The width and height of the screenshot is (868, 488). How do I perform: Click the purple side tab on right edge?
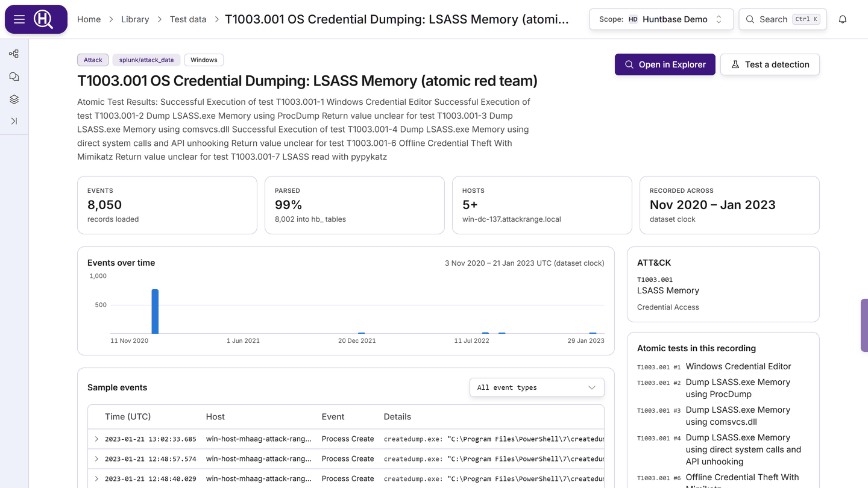point(864,325)
